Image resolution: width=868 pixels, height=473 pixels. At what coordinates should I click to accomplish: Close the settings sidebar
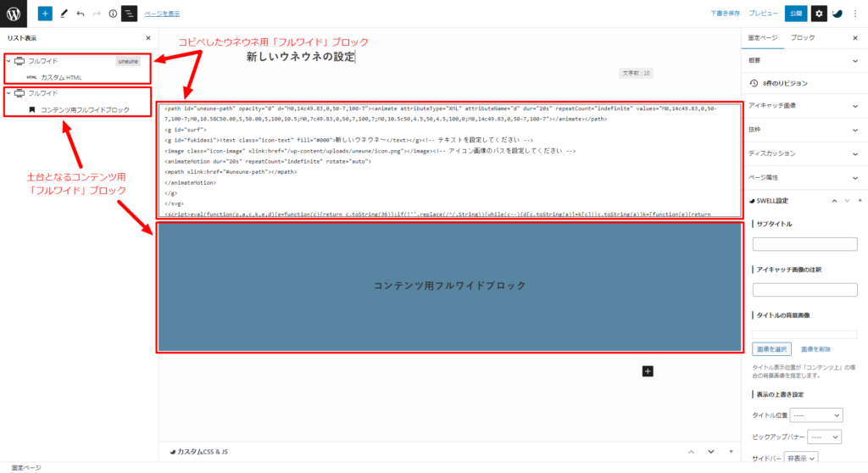[x=855, y=38]
